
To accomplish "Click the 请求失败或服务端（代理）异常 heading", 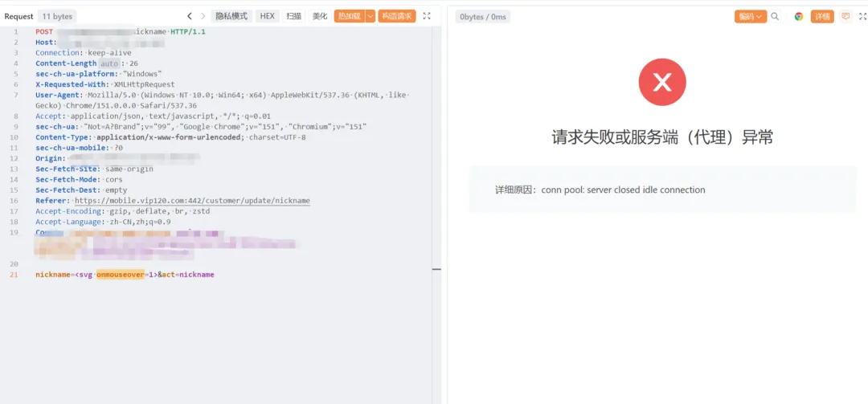I will (662, 138).
